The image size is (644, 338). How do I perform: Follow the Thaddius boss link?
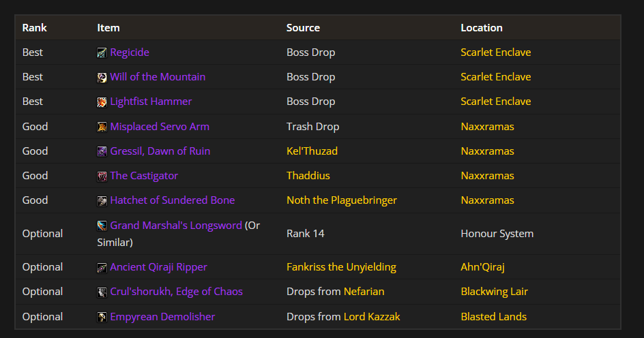pyautogui.click(x=308, y=176)
